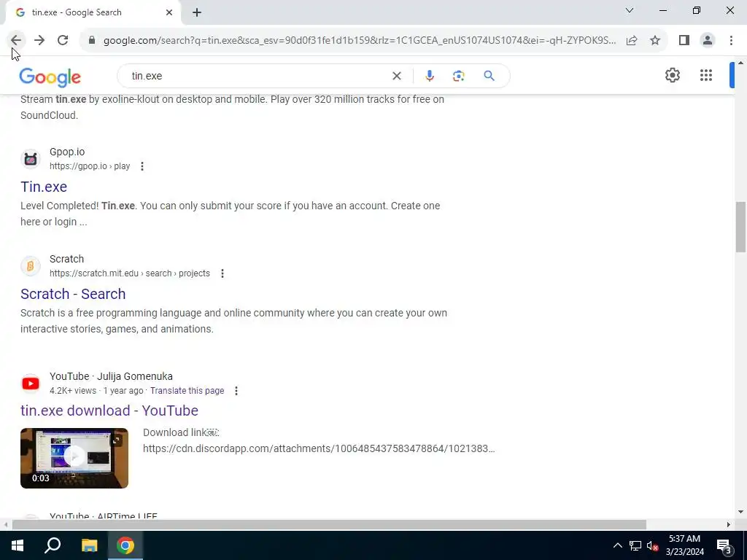This screenshot has height=560, width=747.
Task: Show hidden tray icons chevron
Action: pyautogui.click(x=617, y=545)
